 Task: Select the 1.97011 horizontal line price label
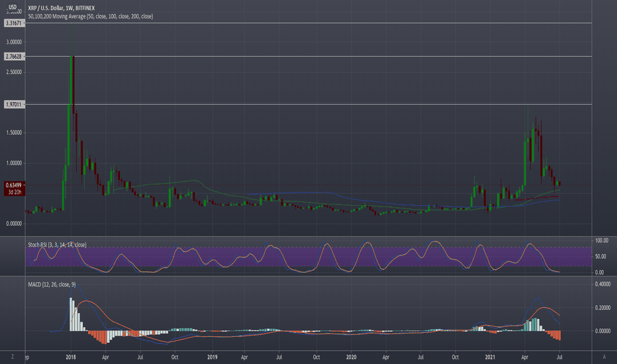pyautogui.click(x=14, y=105)
